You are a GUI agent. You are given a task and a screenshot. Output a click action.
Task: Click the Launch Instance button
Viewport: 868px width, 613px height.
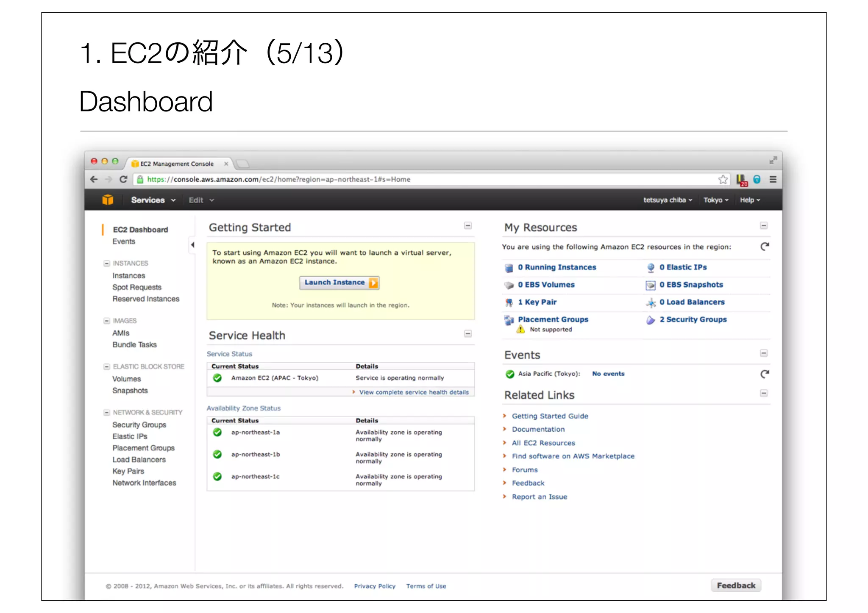[x=339, y=283]
